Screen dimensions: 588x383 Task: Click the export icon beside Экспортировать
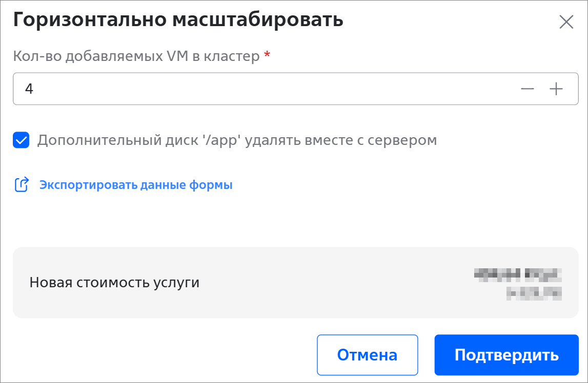(21, 185)
